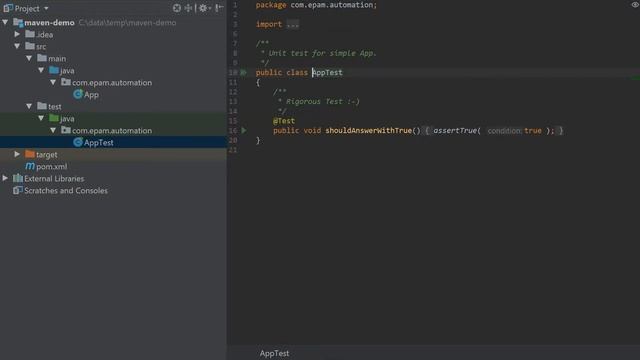Screen dimensions: 640x360
Task: Open pom.xml file
Action: coord(51,167)
